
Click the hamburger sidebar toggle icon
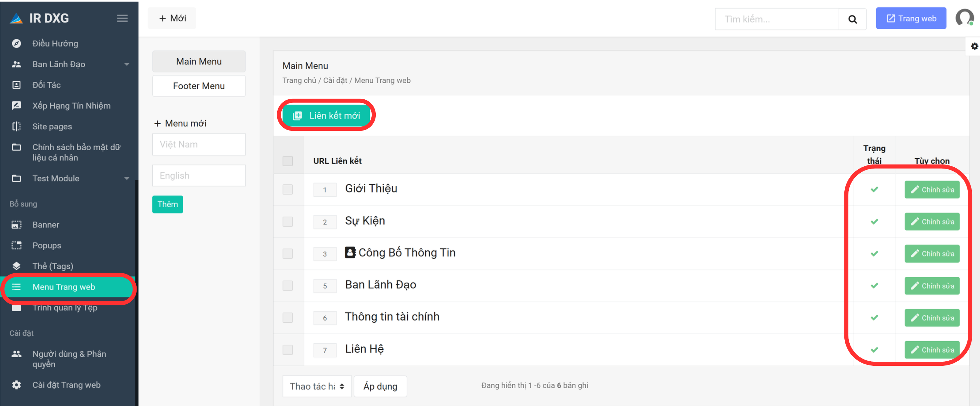pyautogui.click(x=122, y=18)
